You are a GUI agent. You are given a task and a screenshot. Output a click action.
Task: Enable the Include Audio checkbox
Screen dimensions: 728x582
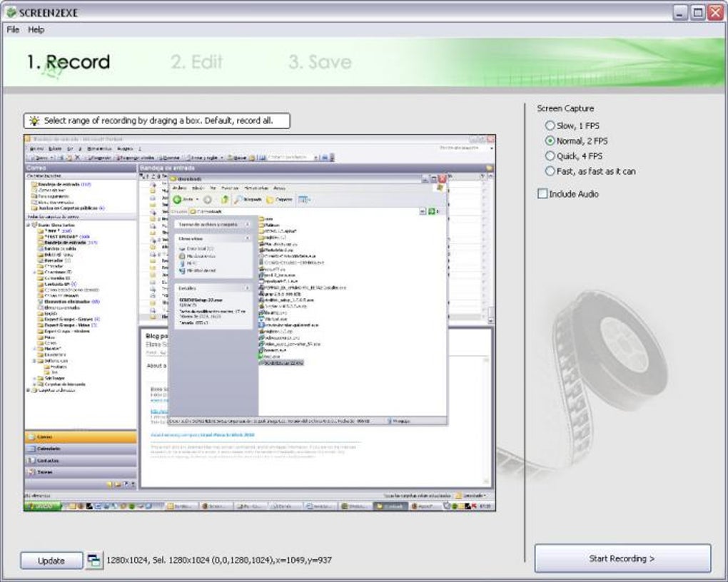point(542,193)
